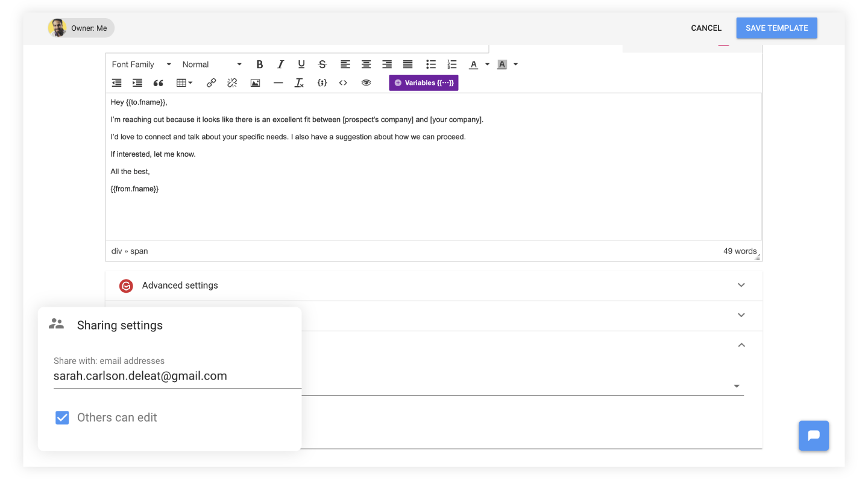Click the Variables button
This screenshot has width=868, height=479.
point(423,83)
